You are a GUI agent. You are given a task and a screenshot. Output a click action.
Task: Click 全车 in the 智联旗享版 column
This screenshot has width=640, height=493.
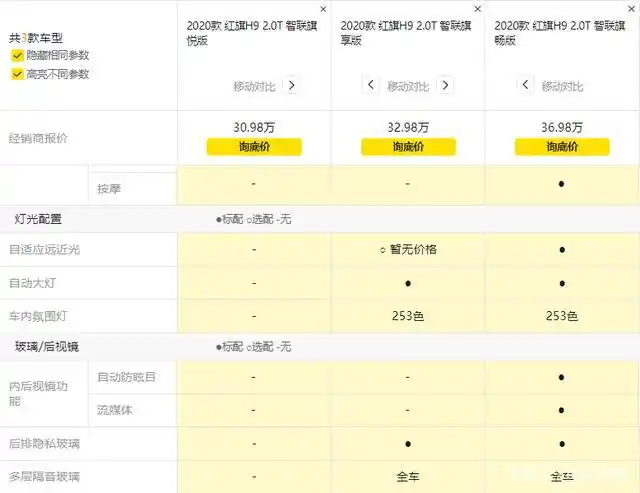click(x=408, y=476)
